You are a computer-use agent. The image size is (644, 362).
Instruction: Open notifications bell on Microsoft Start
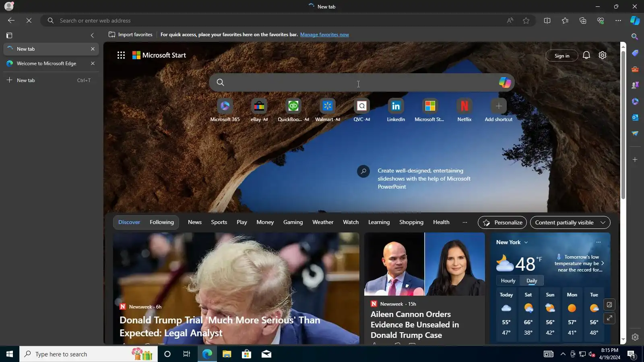[x=586, y=55]
